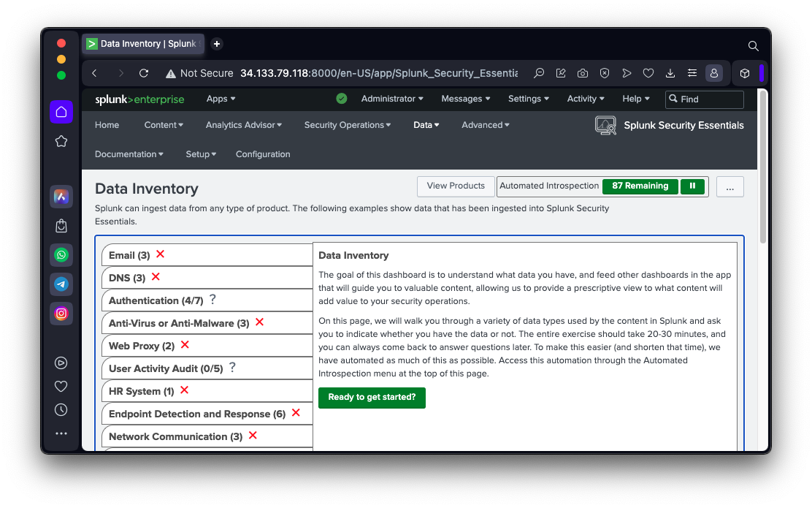
Task: Open the extensions cube icon
Action: [x=745, y=73]
